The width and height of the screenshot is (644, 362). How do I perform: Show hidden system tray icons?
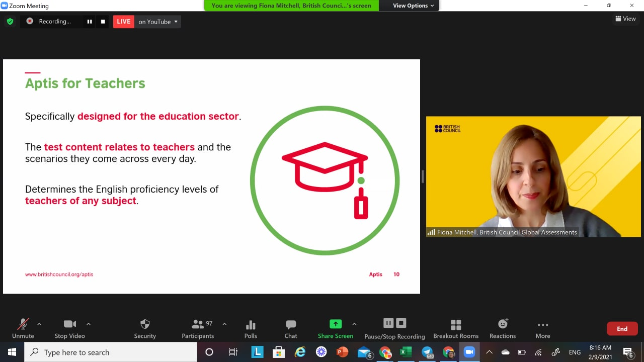489,352
